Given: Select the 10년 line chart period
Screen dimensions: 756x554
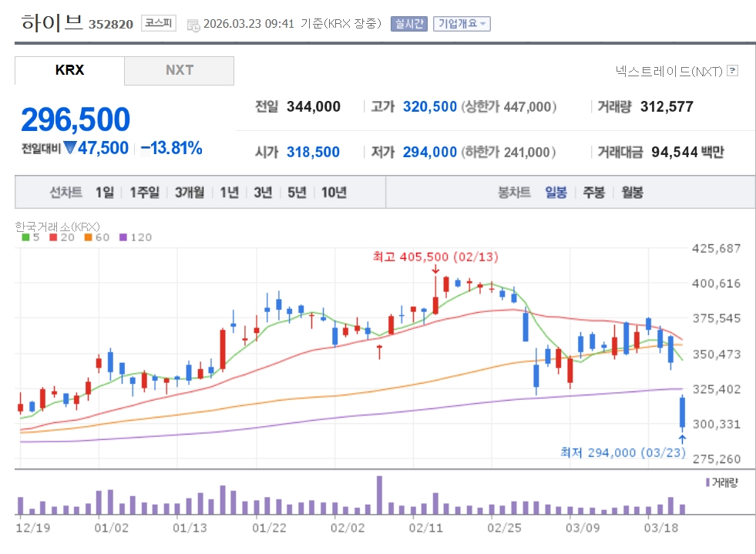Looking at the screenshot, I should click(x=334, y=193).
